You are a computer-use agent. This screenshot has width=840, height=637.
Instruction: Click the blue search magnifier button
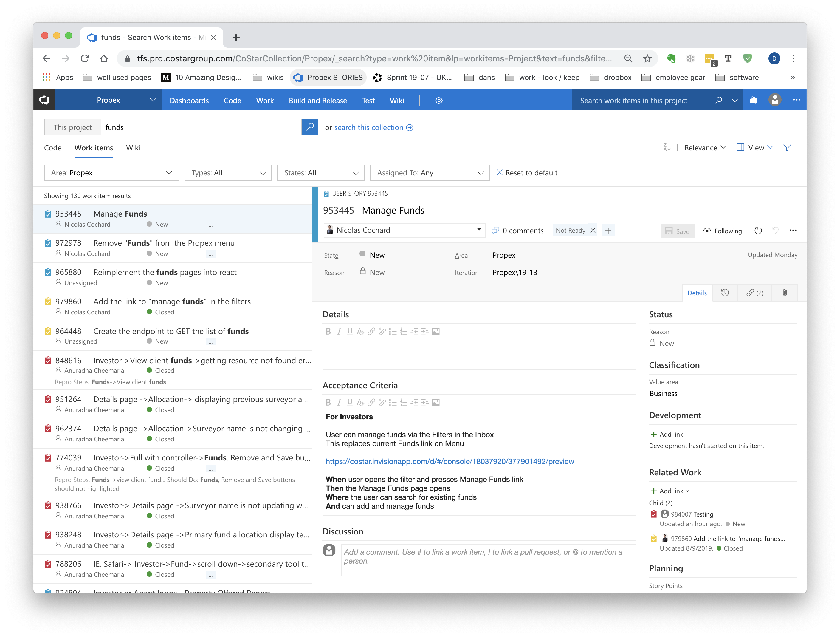[x=310, y=127]
